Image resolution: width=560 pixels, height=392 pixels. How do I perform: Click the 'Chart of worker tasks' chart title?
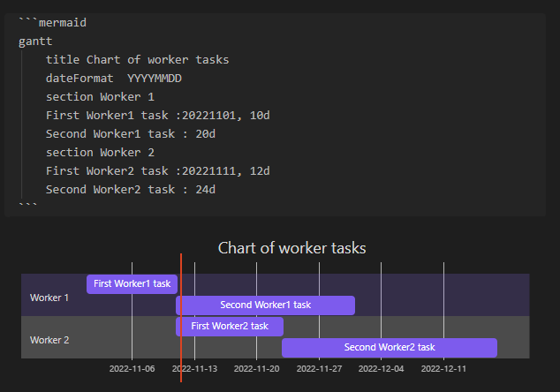[291, 248]
